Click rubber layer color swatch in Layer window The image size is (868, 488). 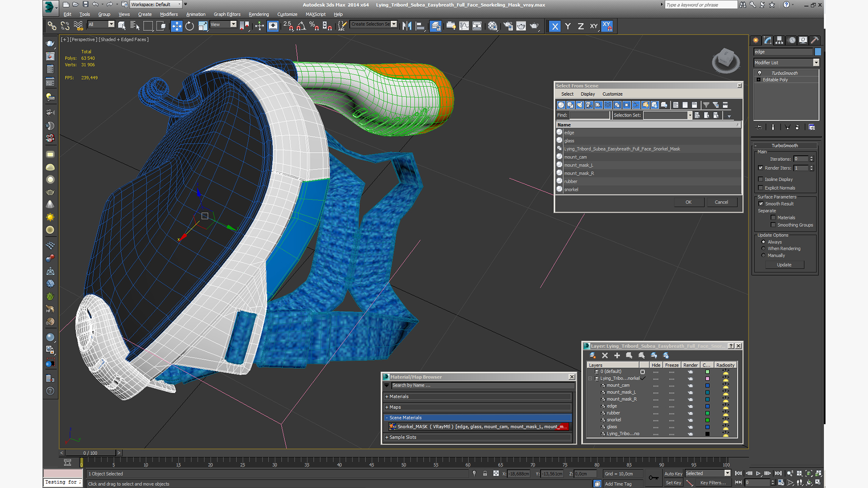pyautogui.click(x=708, y=413)
